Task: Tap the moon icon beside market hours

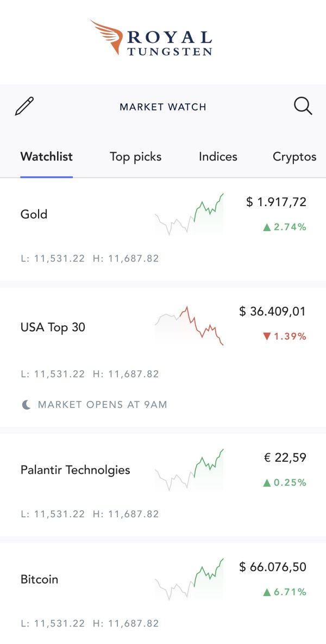Action: point(26,405)
